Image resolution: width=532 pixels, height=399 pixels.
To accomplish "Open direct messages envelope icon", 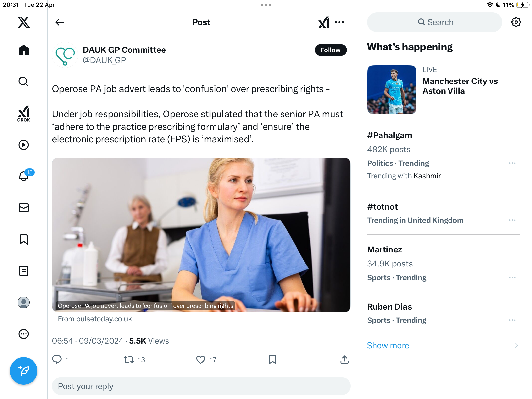I will 24,208.
